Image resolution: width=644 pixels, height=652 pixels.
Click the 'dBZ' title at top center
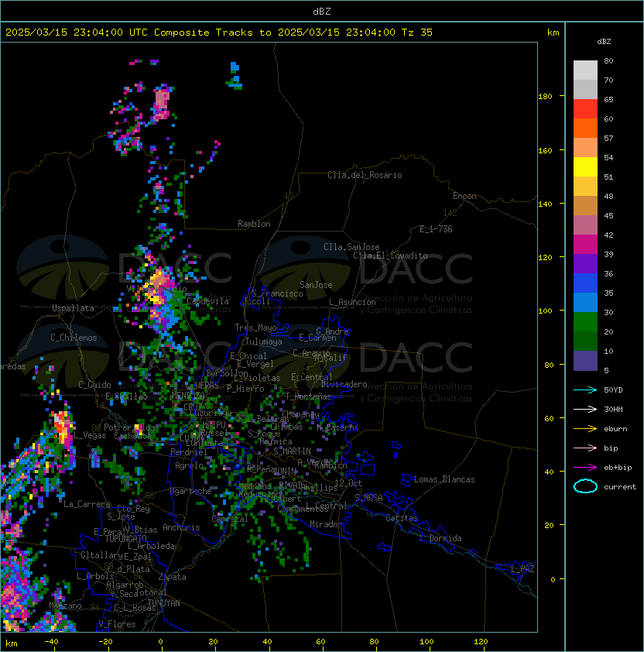point(322,12)
